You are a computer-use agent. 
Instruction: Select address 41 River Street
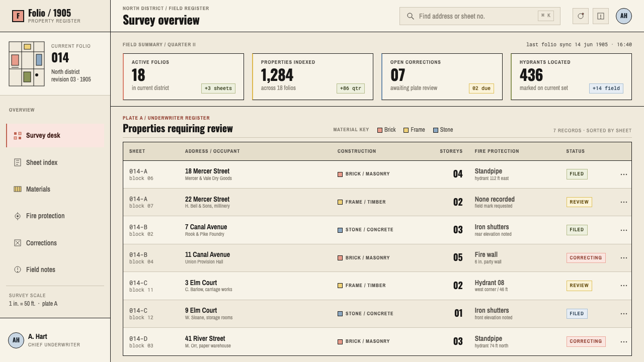[x=205, y=338]
